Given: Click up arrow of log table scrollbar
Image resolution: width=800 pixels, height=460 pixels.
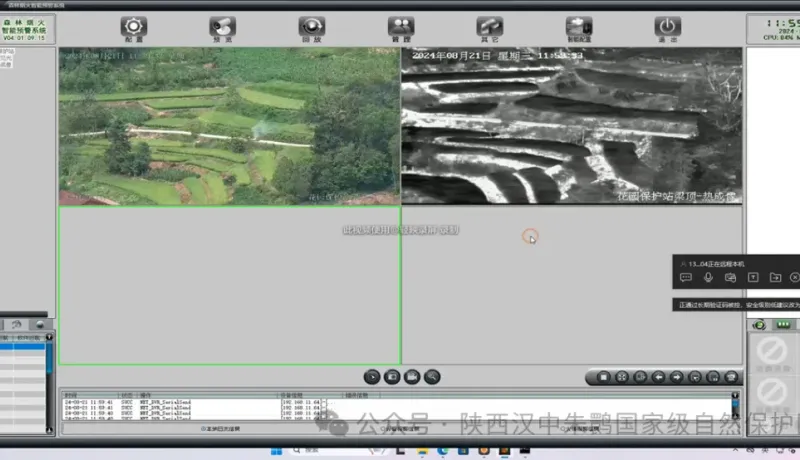Looking at the screenshot, I should point(735,396).
